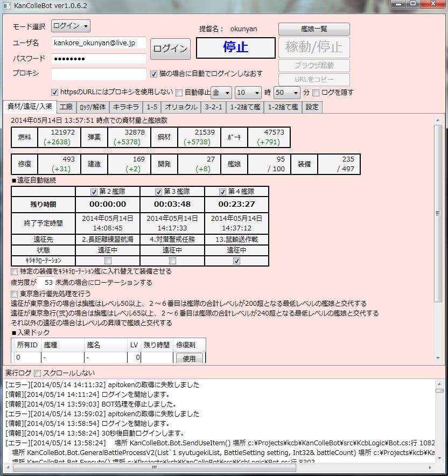Click the 使用 repair bucket button
Image resolution: width=448 pixels, height=476 pixels.
click(189, 359)
